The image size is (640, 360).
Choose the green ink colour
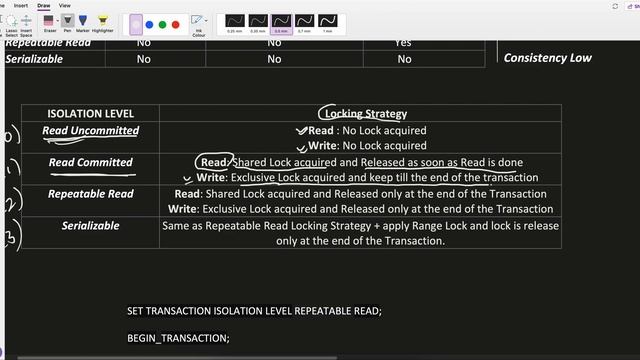tap(162, 25)
